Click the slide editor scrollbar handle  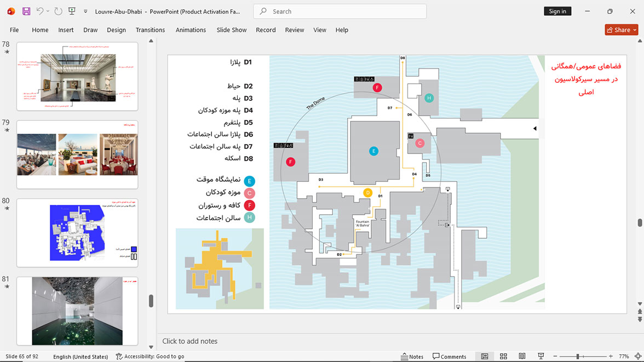640,222
